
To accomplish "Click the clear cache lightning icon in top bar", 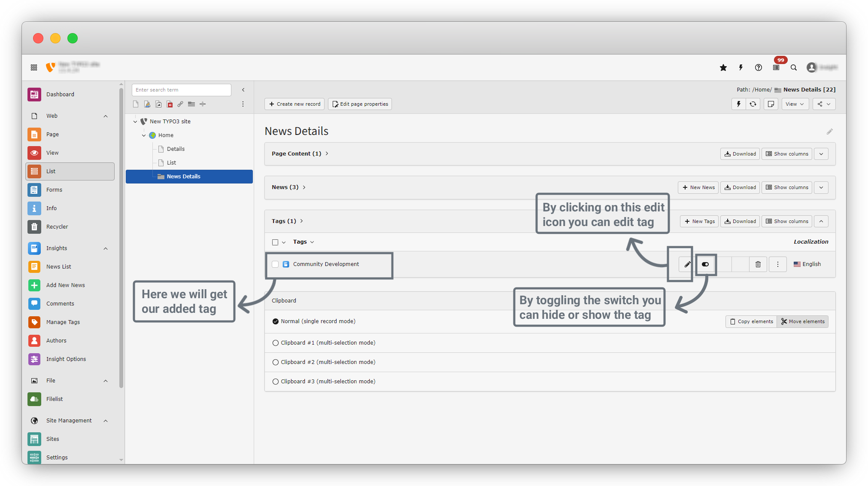I will click(x=741, y=67).
